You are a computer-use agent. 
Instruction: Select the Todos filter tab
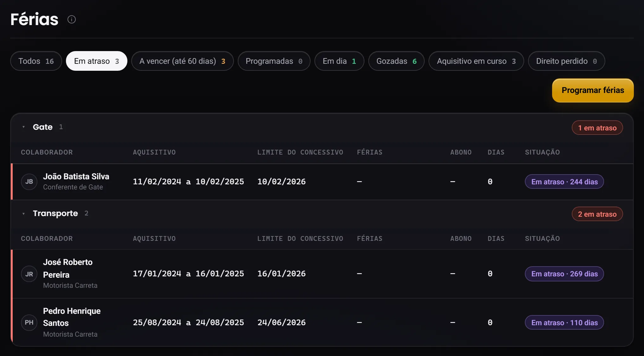pos(36,61)
